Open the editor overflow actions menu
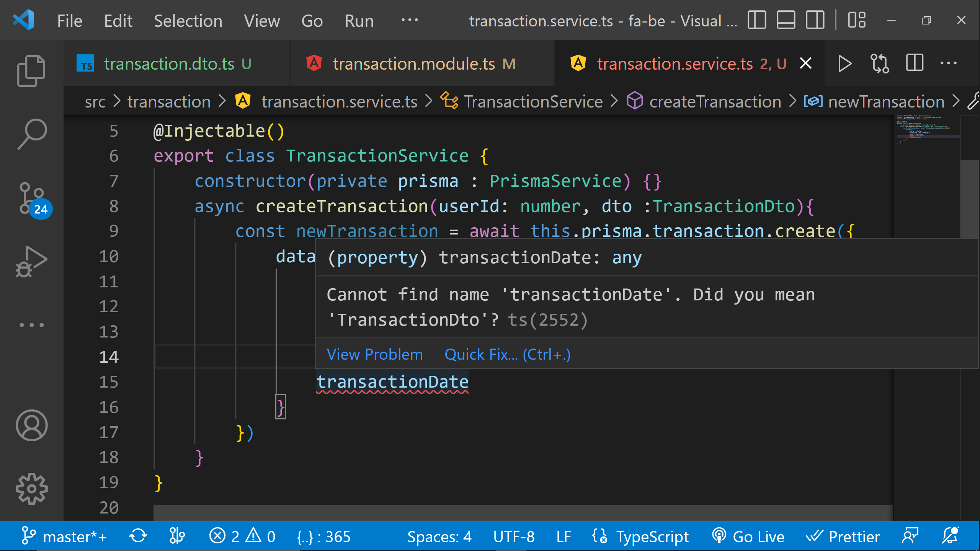Screen dimensions: 980x551 coord(949,64)
